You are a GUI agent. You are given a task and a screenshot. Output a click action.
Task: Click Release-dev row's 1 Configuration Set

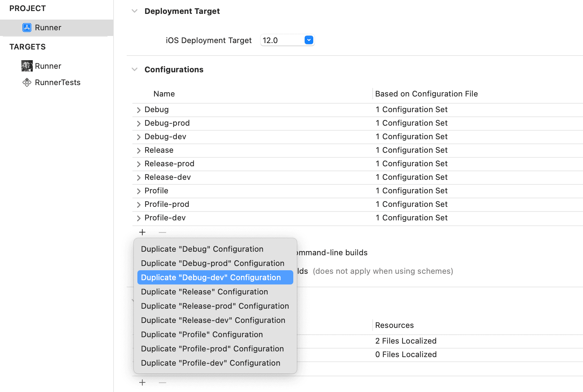click(411, 177)
